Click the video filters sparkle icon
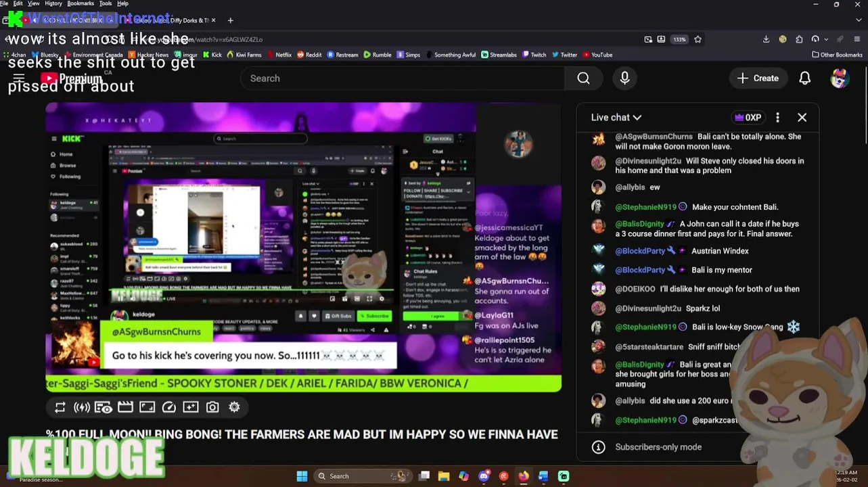This screenshot has width=868, height=487. pyautogui.click(x=191, y=407)
